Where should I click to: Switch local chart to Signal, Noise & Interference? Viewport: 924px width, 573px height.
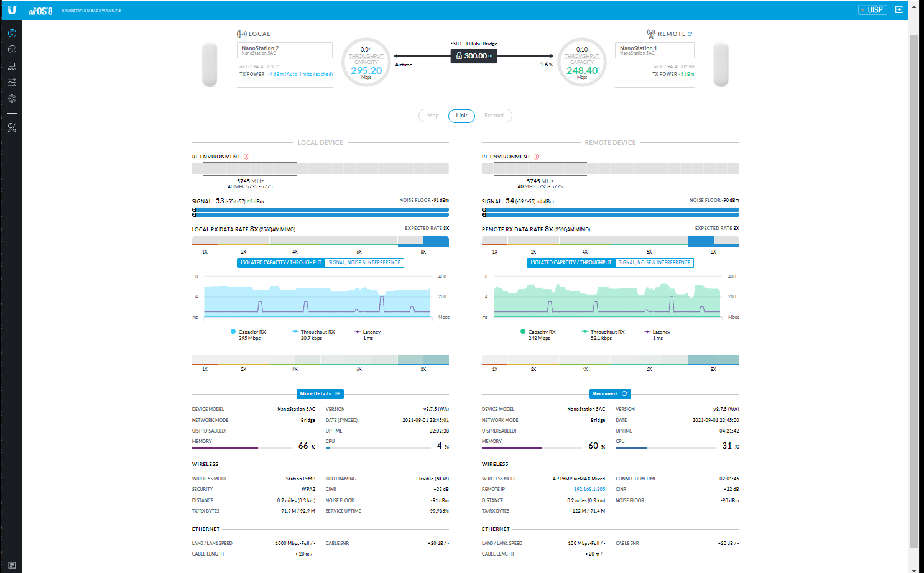pyautogui.click(x=364, y=263)
